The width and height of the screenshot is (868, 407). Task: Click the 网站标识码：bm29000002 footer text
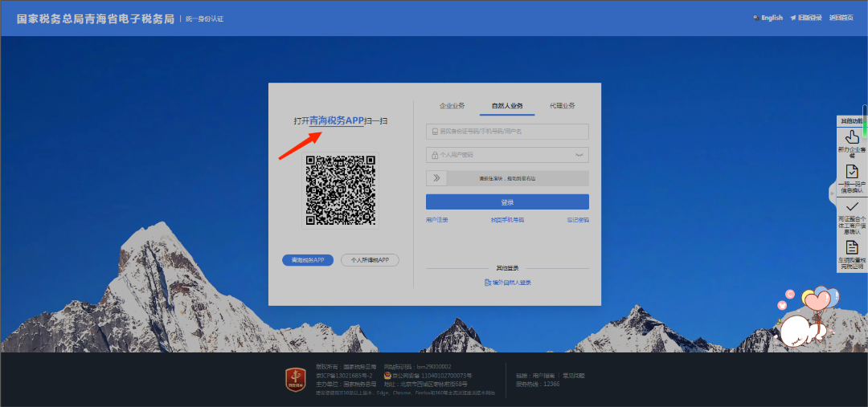pyautogui.click(x=417, y=367)
